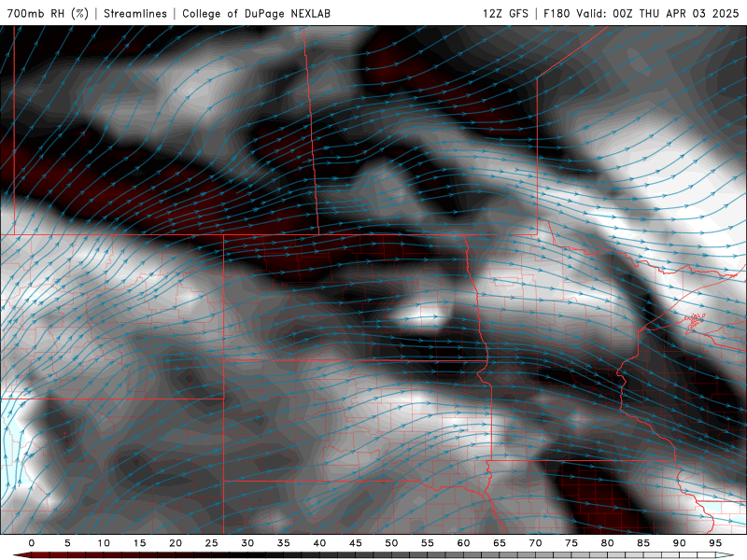Click the colorbar label "0"

tap(32, 543)
